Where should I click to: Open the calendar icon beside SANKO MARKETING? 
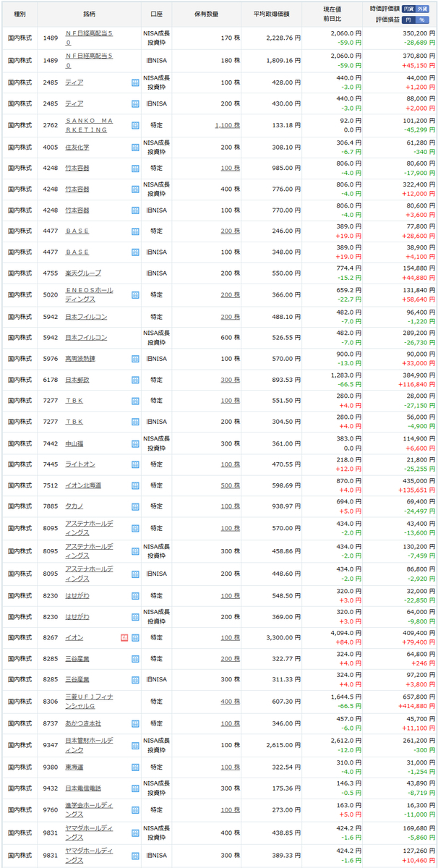[x=135, y=126]
